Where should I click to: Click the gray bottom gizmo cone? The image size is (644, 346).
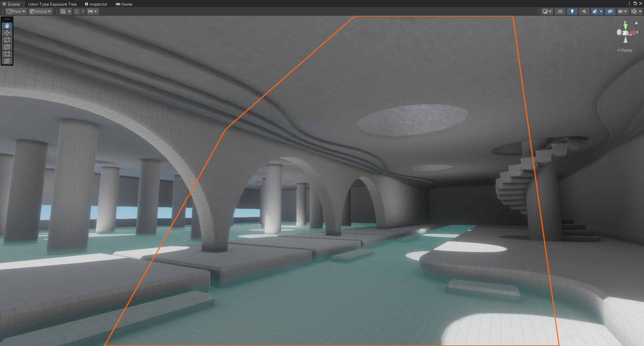coord(626,40)
